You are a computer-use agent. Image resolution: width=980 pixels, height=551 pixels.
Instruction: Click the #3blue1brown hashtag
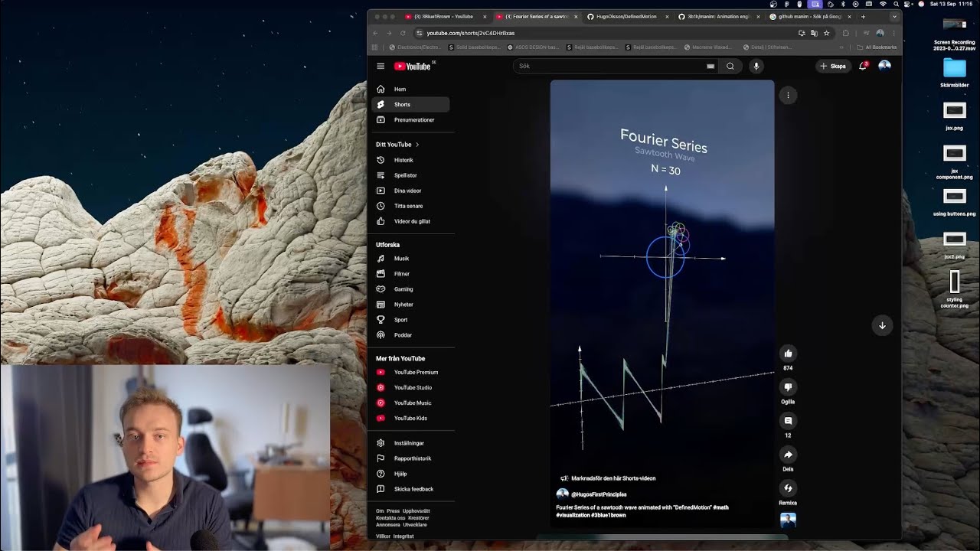tap(609, 515)
